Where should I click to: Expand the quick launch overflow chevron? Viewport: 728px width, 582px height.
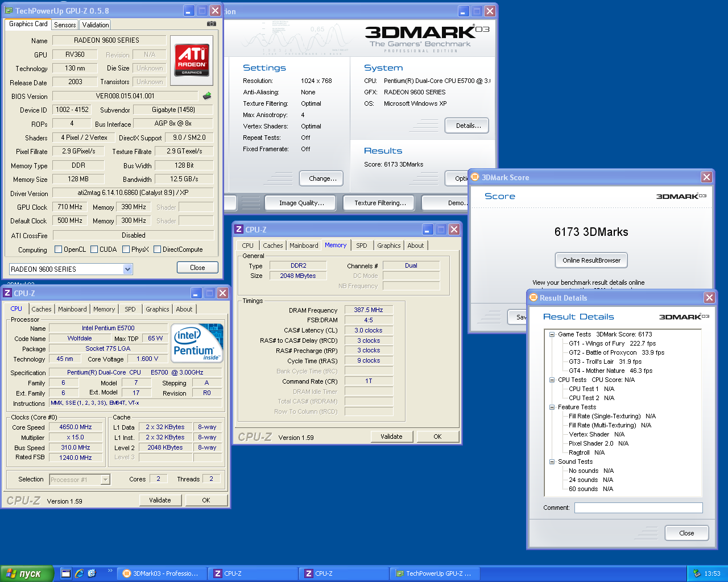[110, 571]
